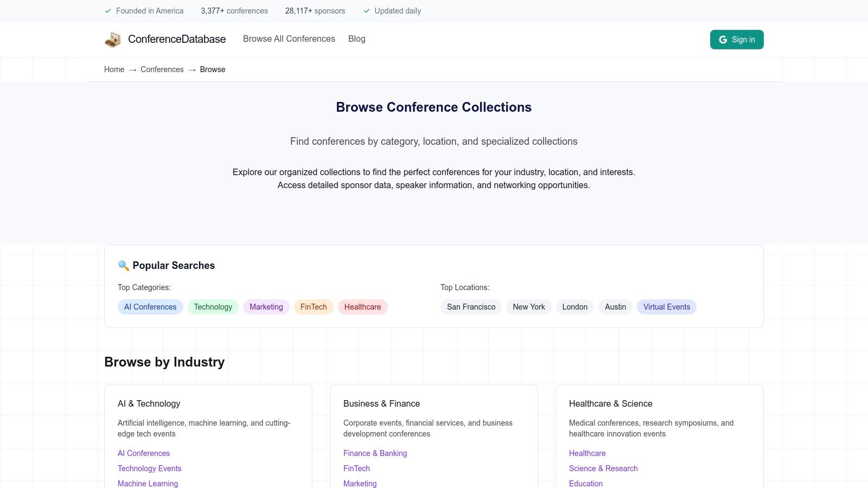868x488 pixels.
Task: Click the Business & Finance card heading
Action: point(382,403)
